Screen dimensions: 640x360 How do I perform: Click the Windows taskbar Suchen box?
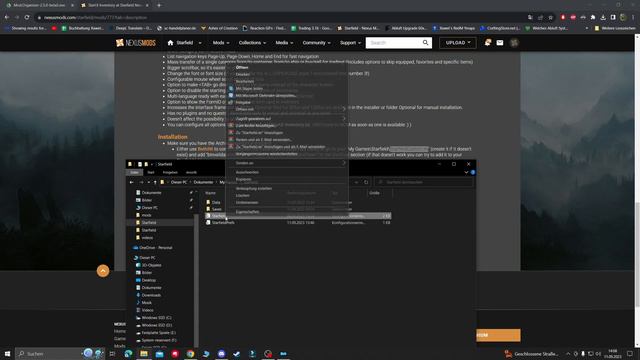click(x=49, y=353)
